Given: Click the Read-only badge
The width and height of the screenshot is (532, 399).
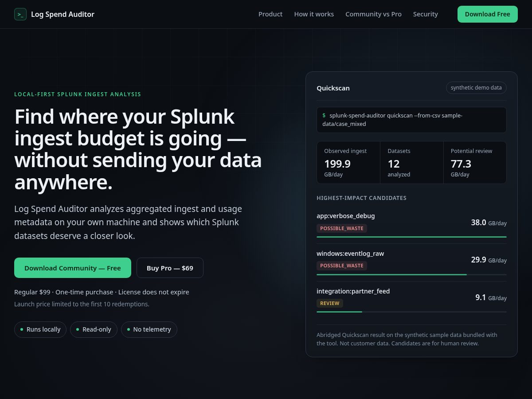Looking at the screenshot, I should pos(94,329).
